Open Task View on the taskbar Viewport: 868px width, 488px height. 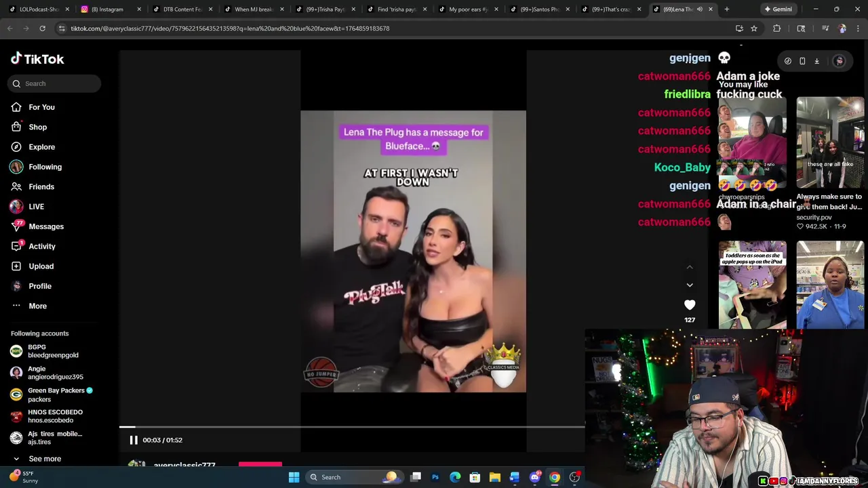click(x=416, y=477)
